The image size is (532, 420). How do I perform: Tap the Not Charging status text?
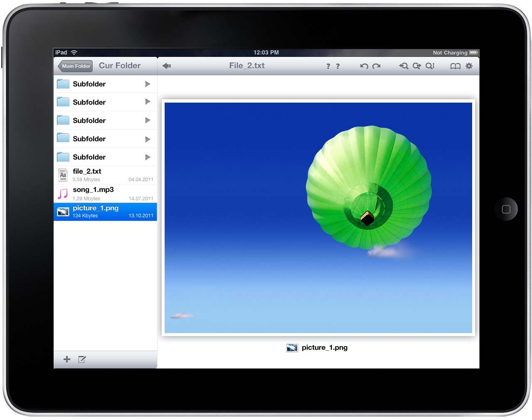pyautogui.click(x=450, y=53)
